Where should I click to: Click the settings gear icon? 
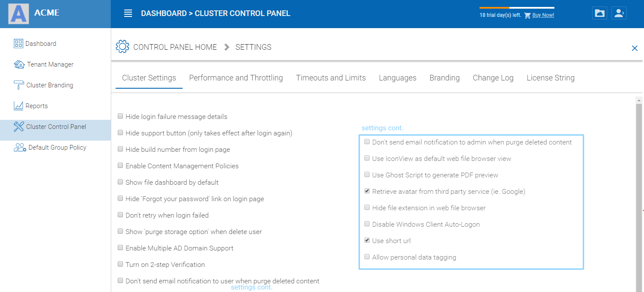point(122,47)
